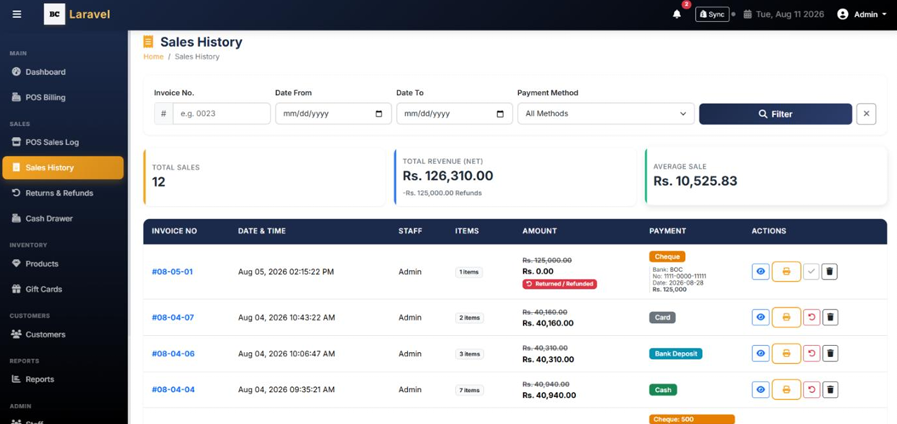View invoice #08-04-06 with eye icon
This screenshot has width=897, height=424.
click(x=760, y=354)
